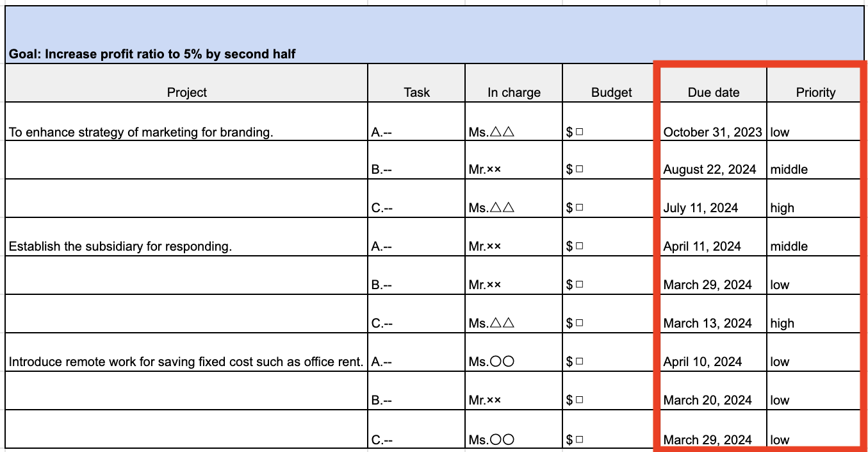Image resolution: width=868 pixels, height=452 pixels.
Task: Click the In charge column header
Action: click(x=514, y=92)
